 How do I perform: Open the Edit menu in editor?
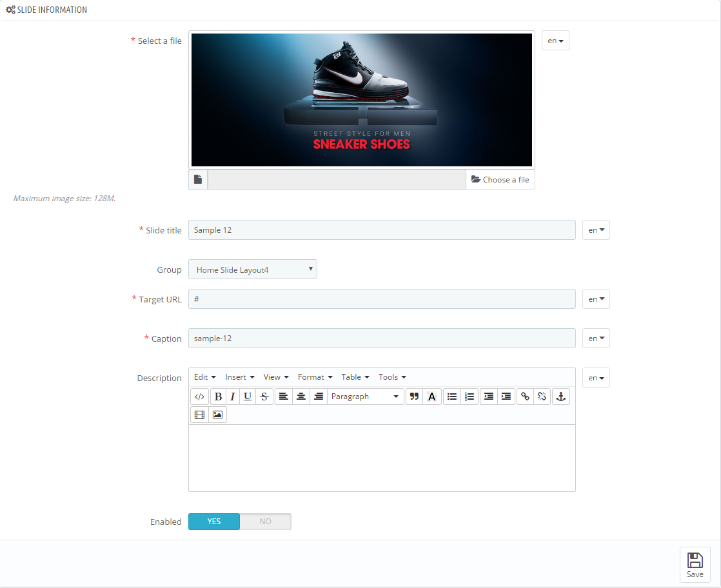204,377
